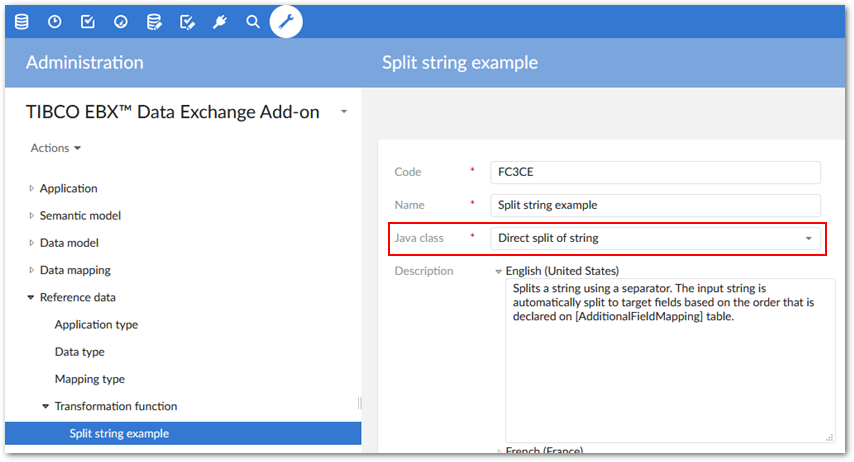Select Application type in tree
The width and height of the screenshot is (854, 462).
click(96, 324)
